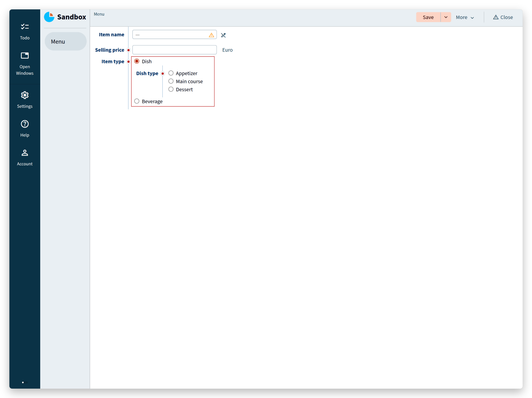Click the Dish type label
This screenshot has width=532, height=398.
[x=147, y=73]
